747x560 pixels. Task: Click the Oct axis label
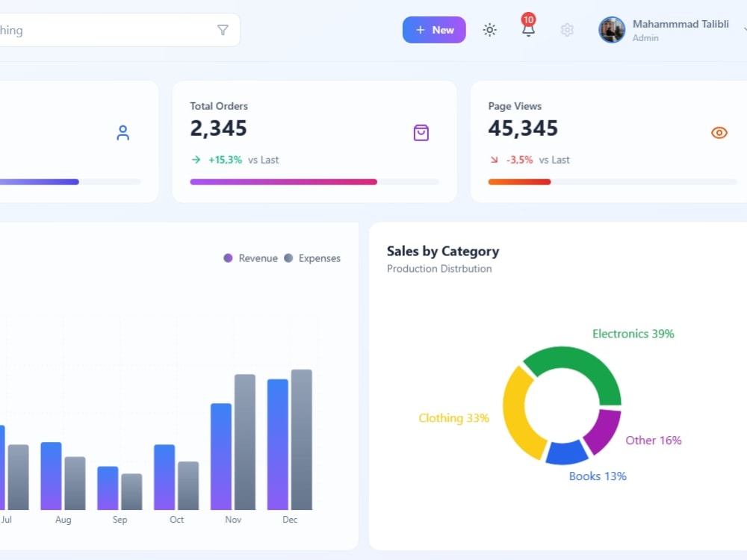click(x=177, y=520)
